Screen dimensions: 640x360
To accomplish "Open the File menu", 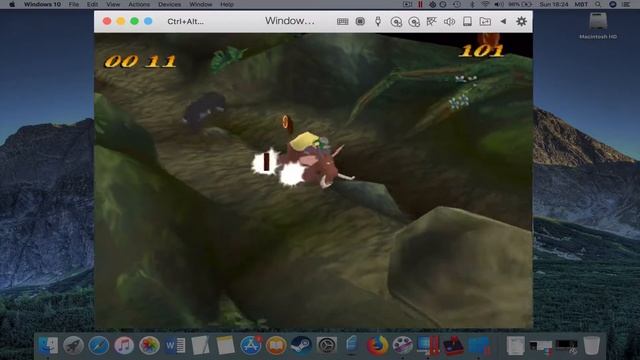I will [x=74, y=4].
